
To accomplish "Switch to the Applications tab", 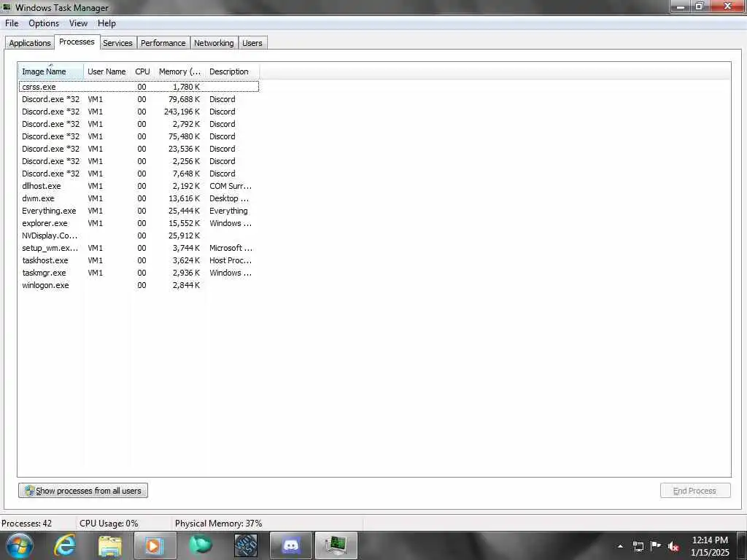I will (x=29, y=43).
